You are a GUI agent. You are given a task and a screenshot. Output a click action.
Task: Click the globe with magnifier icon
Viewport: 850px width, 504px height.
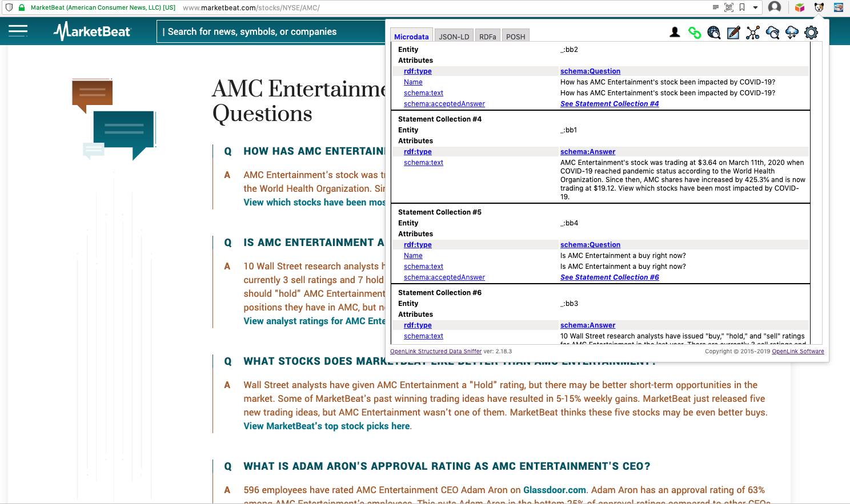714,33
